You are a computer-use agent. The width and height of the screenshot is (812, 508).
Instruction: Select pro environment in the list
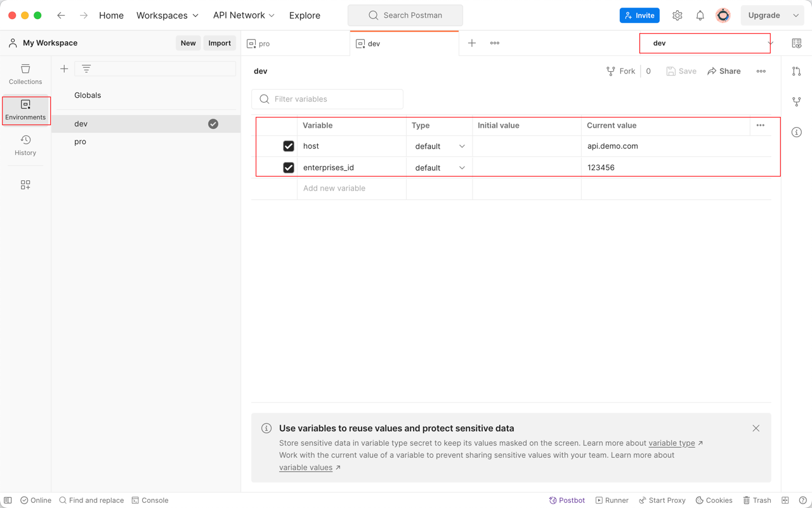click(146, 142)
